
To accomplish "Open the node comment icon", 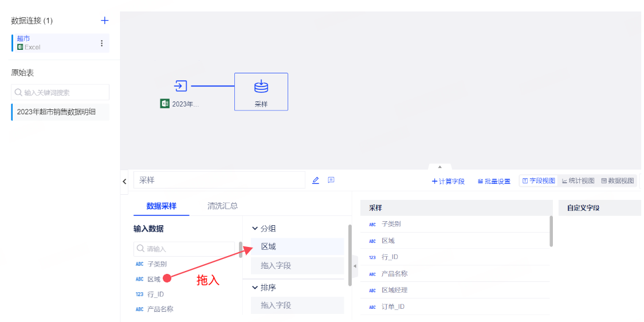I will 331,180.
